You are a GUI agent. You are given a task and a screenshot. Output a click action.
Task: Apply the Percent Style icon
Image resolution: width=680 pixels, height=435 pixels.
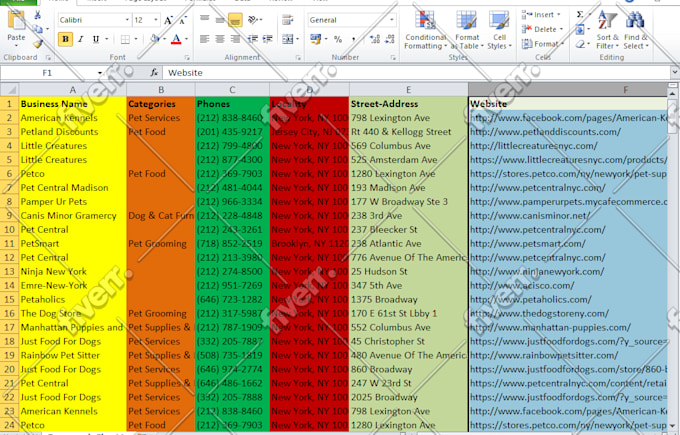(x=338, y=39)
